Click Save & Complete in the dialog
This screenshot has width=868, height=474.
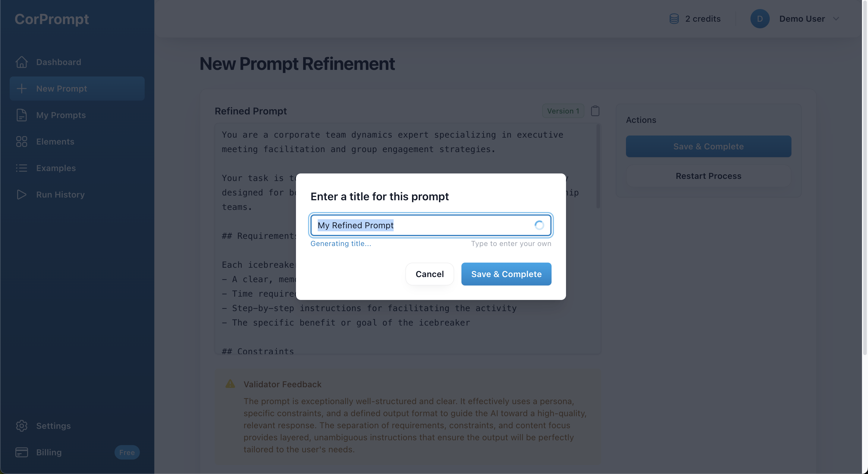(x=506, y=274)
